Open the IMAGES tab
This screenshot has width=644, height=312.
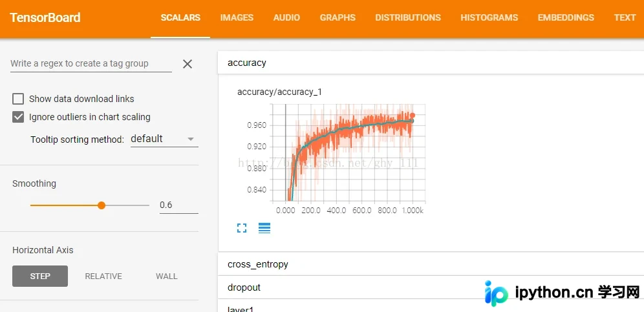[237, 17]
